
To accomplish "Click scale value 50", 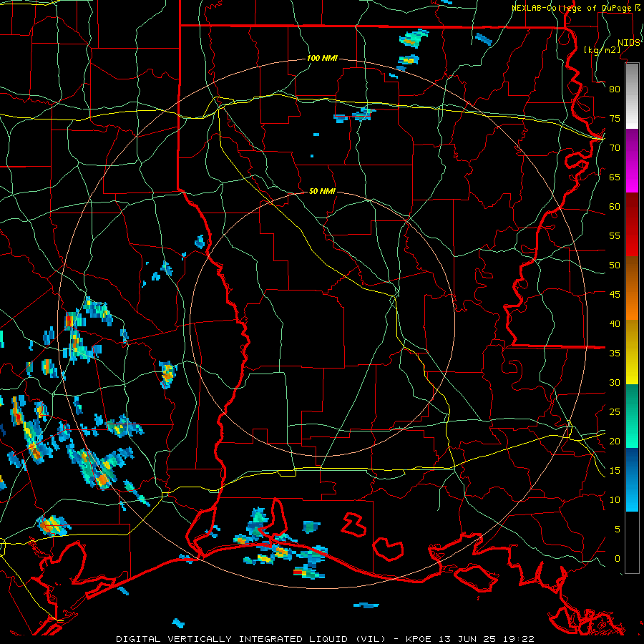I will [615, 265].
